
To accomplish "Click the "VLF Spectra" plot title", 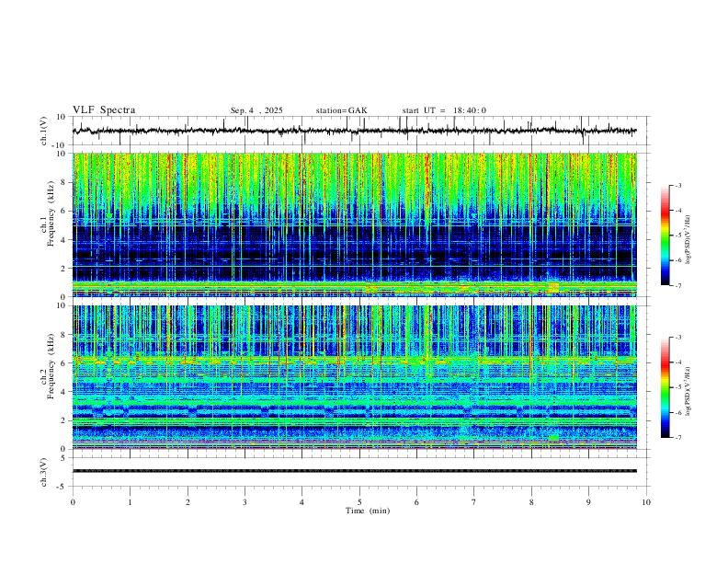I will coord(104,110).
